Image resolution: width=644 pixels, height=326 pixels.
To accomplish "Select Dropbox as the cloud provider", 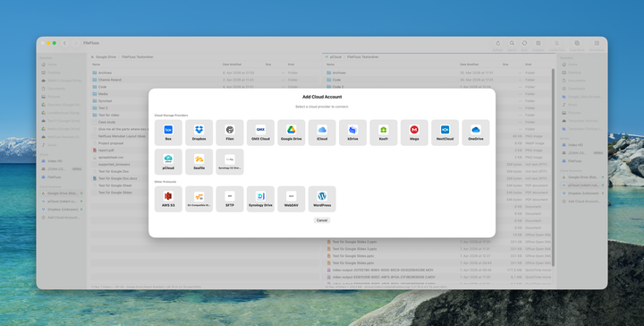I will pos(199,133).
